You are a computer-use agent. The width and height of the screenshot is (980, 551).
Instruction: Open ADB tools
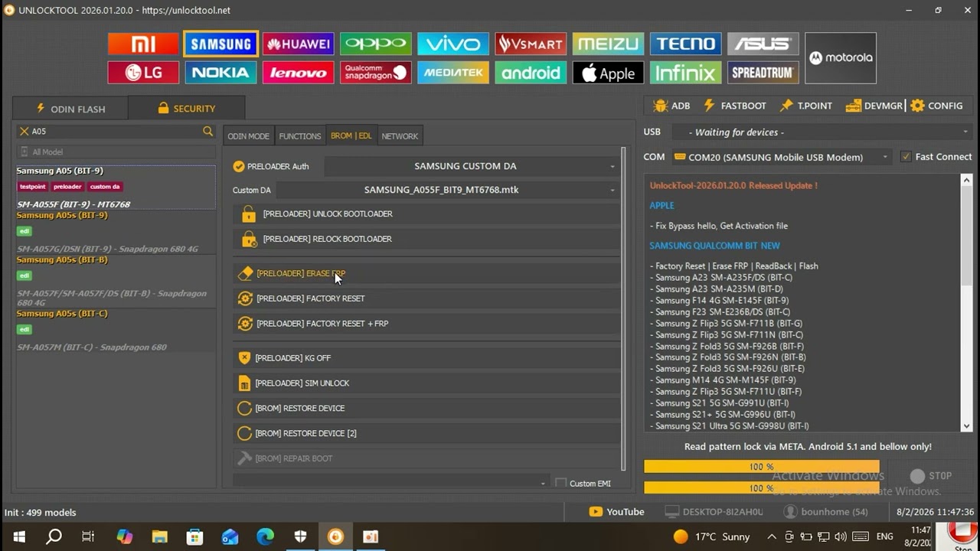pos(671,106)
